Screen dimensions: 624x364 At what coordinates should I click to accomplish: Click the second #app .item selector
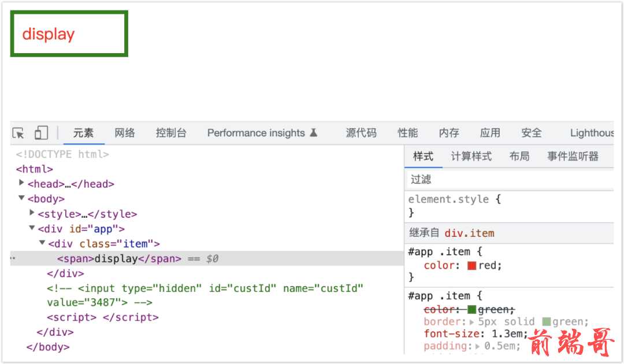(x=439, y=296)
